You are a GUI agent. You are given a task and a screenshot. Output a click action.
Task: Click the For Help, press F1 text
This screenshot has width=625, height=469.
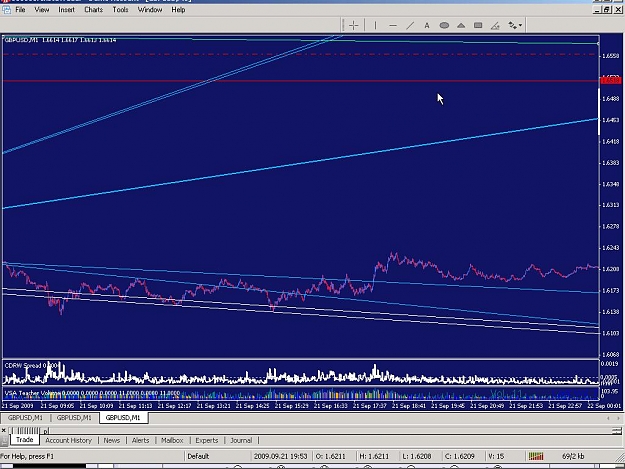pos(27,456)
